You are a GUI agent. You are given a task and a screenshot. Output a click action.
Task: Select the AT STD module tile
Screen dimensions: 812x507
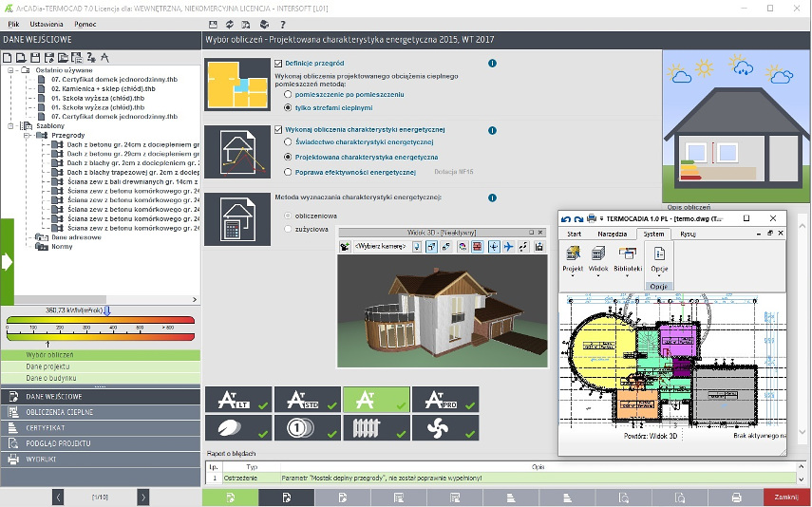tap(307, 400)
